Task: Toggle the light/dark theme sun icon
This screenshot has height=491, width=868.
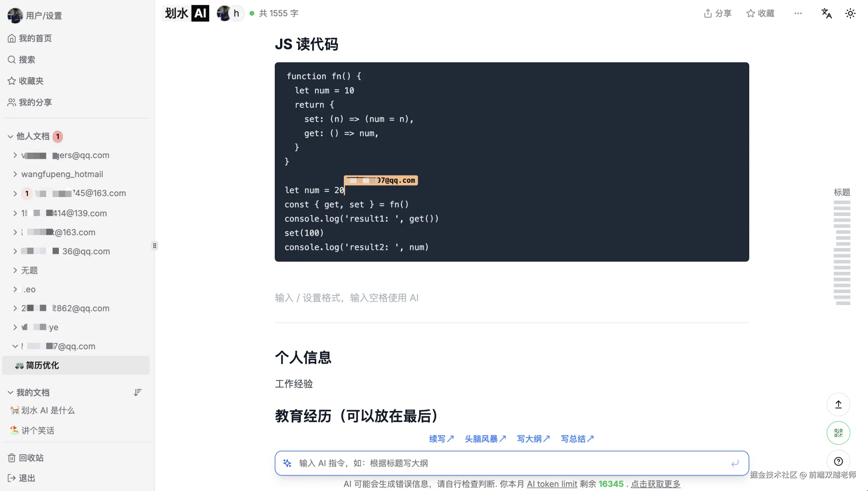Action: pos(850,13)
